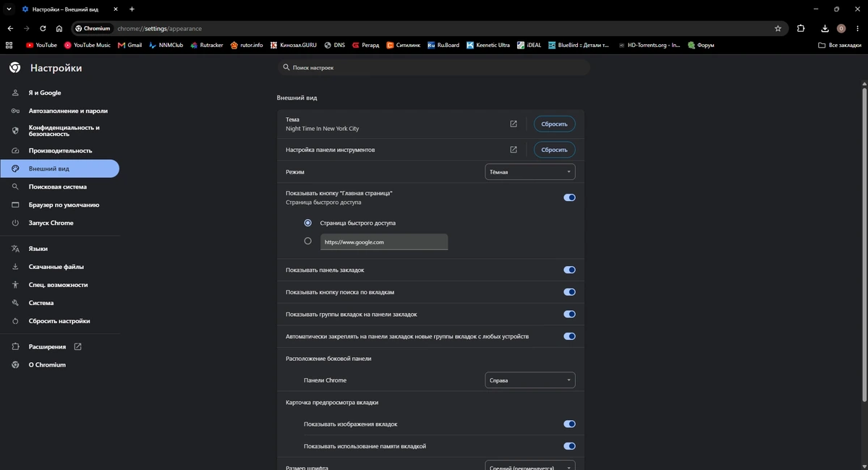Open Все закладки folder

840,45
